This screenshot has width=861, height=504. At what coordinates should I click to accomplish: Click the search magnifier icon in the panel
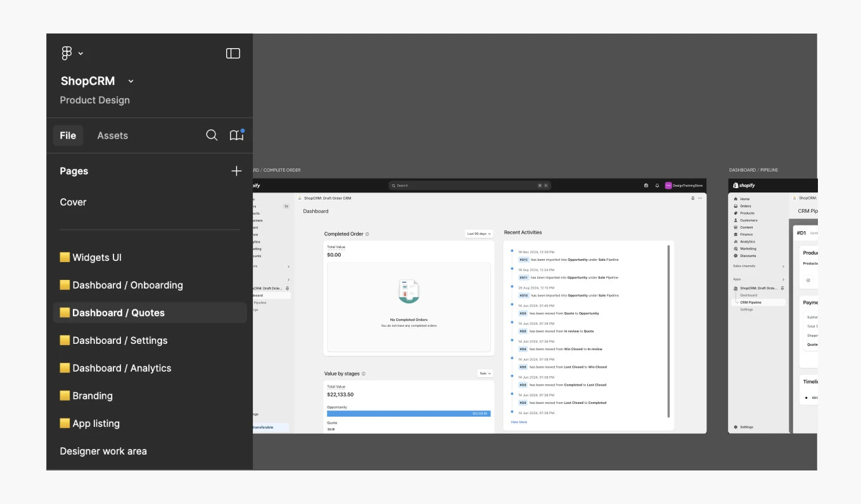pos(212,135)
